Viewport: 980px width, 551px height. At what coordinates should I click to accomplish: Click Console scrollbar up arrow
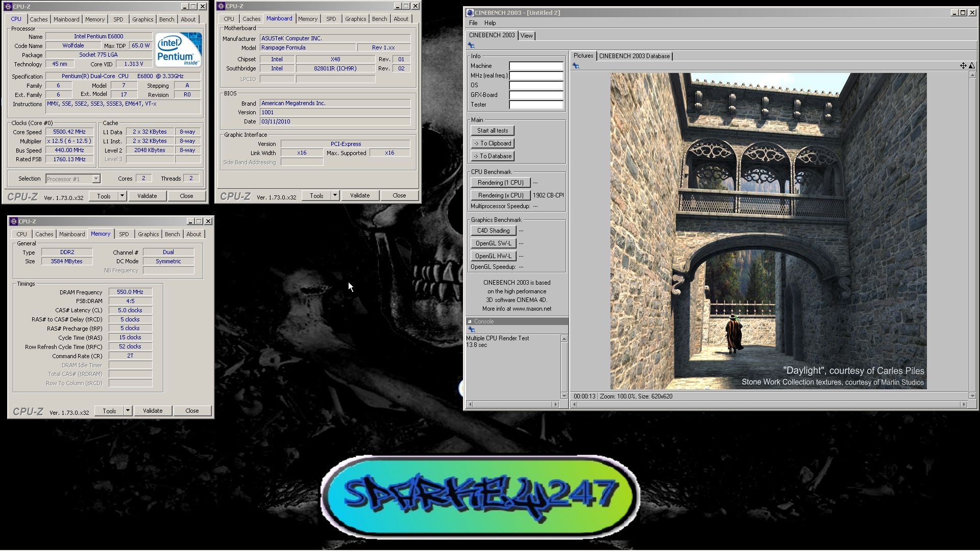564,339
